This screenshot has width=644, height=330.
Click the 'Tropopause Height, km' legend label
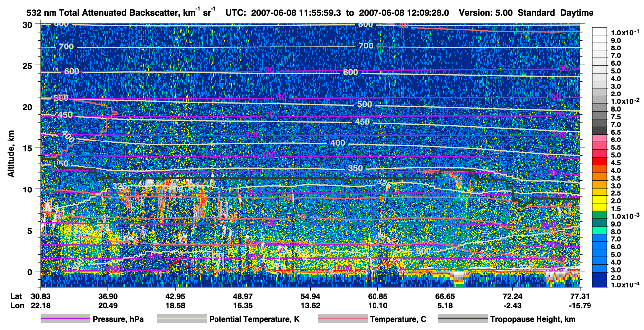coord(533,320)
